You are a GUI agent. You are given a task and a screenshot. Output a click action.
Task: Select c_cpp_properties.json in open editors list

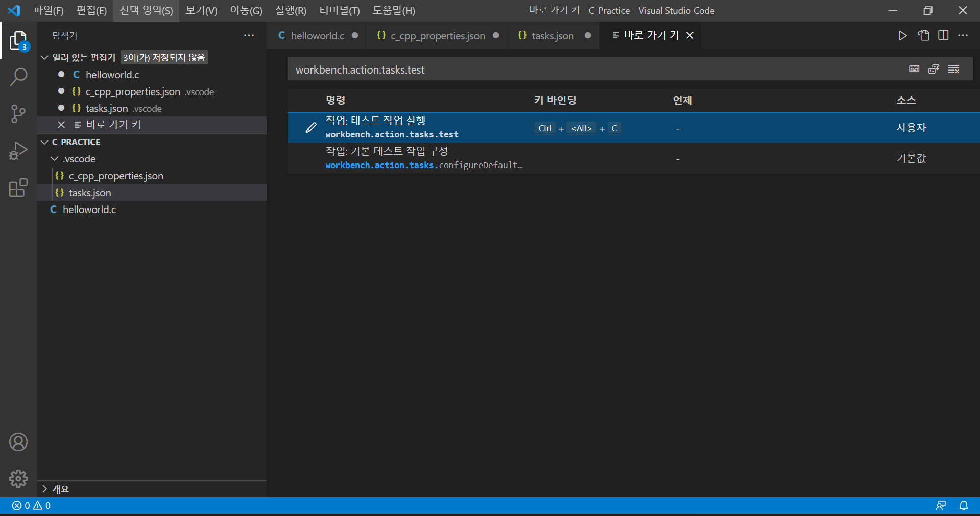click(152, 91)
